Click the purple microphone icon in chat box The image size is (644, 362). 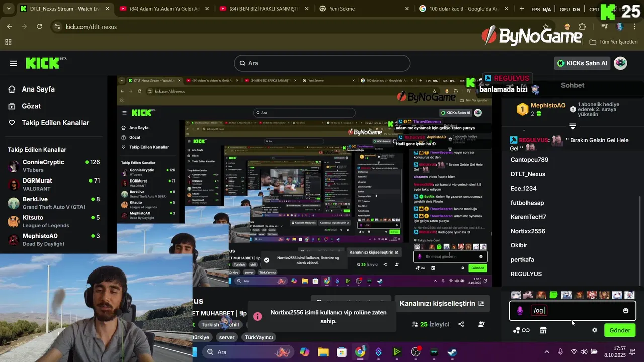click(520, 311)
